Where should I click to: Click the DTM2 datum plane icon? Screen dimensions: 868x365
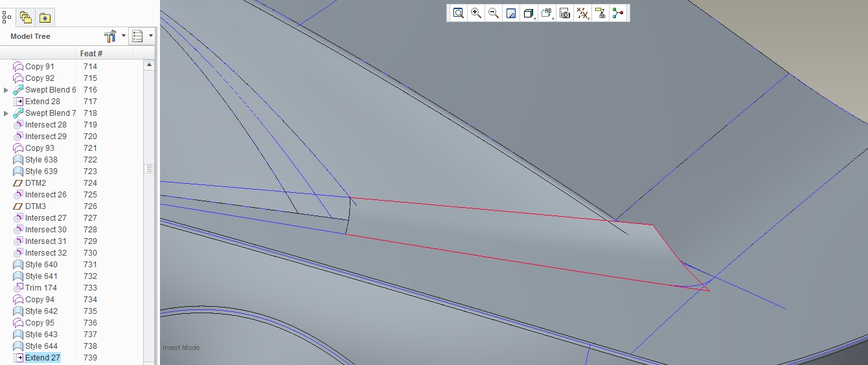click(x=19, y=183)
